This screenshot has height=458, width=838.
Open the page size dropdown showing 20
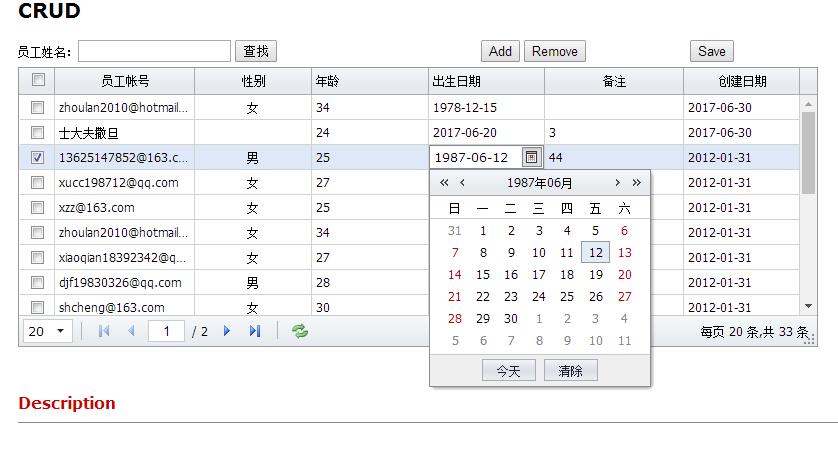click(48, 331)
